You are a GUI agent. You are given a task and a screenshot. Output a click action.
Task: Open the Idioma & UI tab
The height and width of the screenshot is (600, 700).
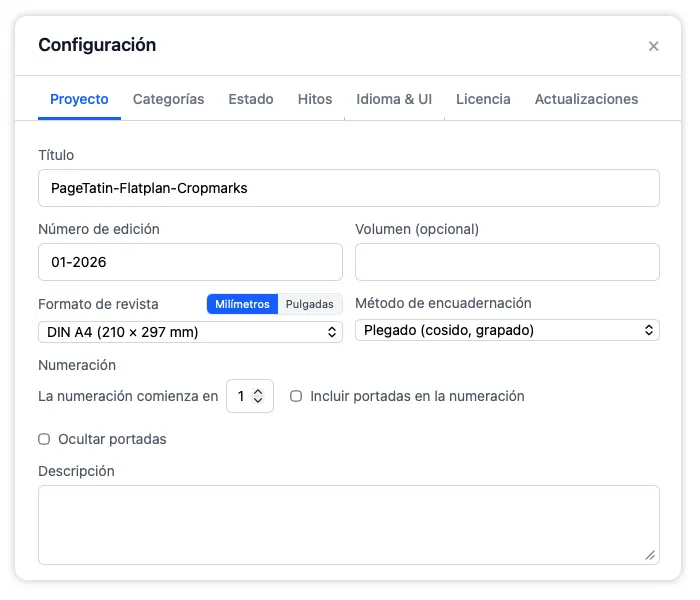pos(394,99)
